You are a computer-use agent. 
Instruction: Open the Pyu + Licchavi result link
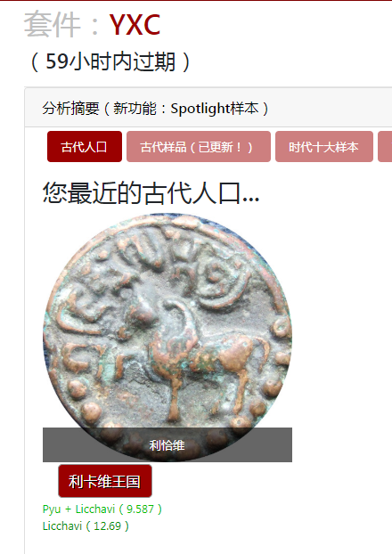[x=102, y=509]
